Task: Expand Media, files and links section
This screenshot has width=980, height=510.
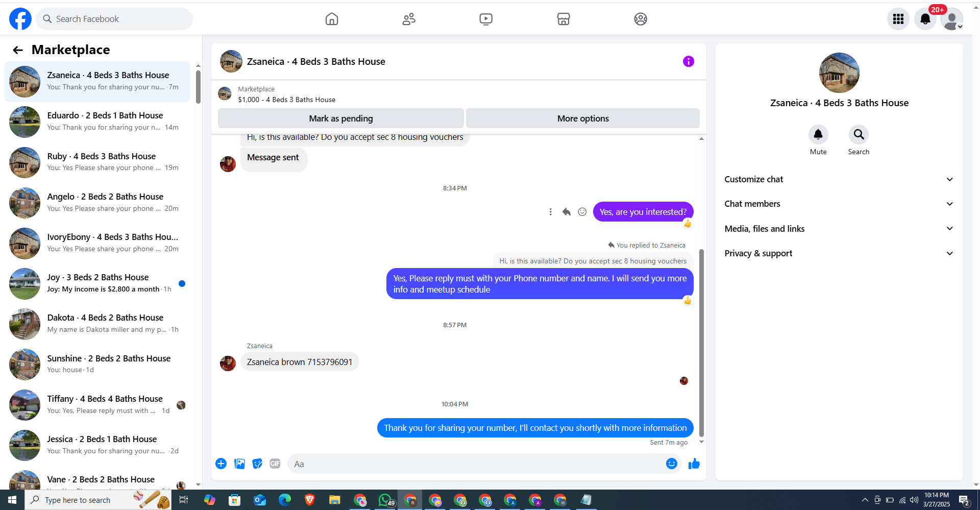Action: click(839, 229)
